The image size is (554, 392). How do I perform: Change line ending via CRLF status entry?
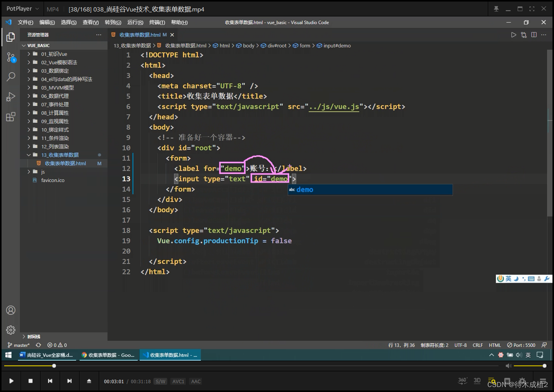coord(478,345)
